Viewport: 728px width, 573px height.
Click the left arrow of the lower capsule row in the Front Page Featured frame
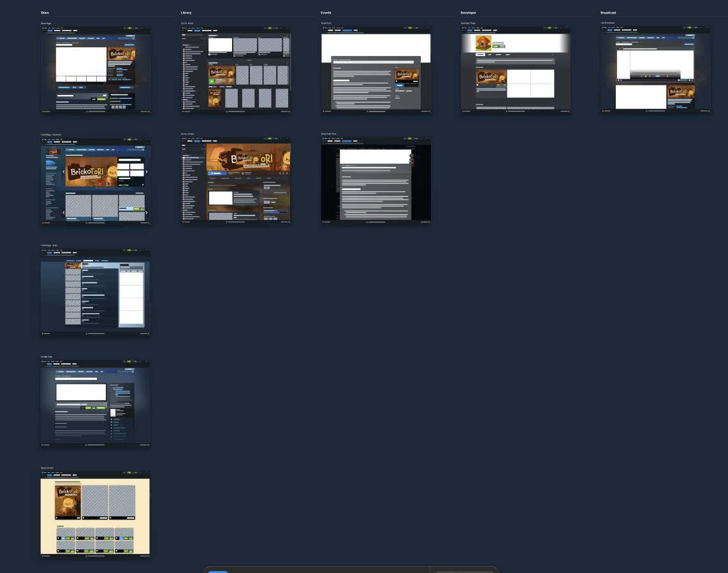coord(64,212)
